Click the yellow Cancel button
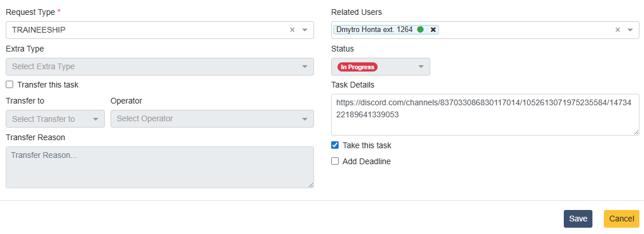The width and height of the screenshot is (644, 234). [x=621, y=219]
